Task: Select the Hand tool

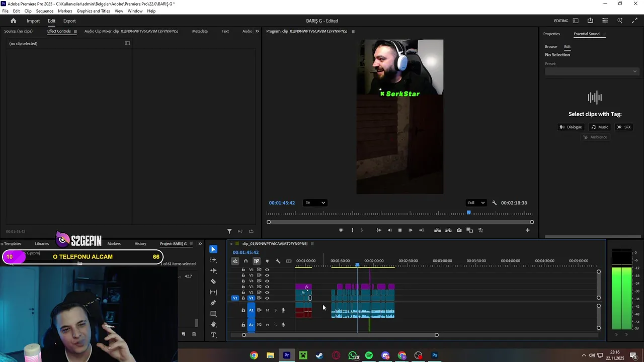Action: [x=213, y=324]
